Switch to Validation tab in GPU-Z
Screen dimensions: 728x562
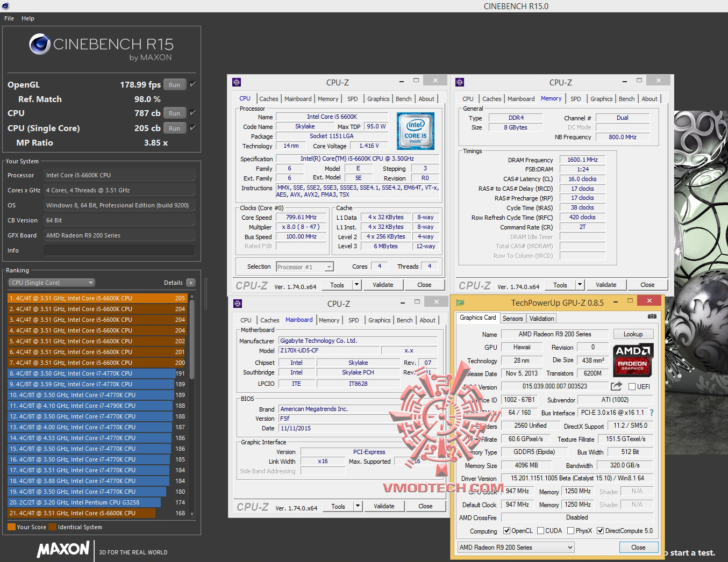[x=541, y=319]
